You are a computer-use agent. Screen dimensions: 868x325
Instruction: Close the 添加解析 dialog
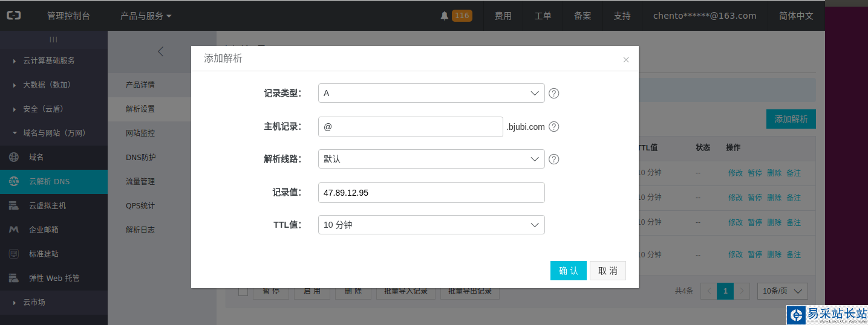point(626,60)
